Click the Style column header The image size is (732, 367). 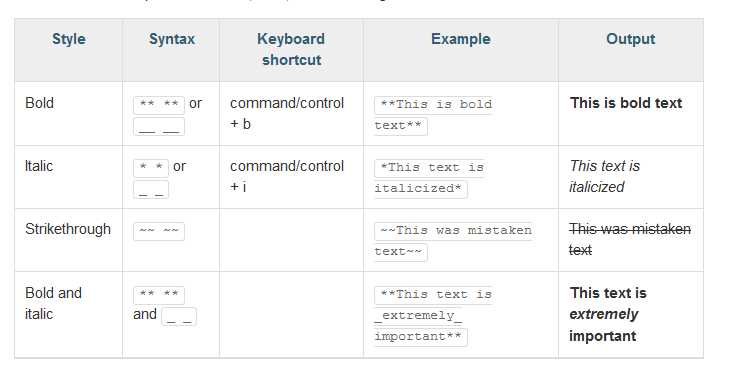pos(69,39)
